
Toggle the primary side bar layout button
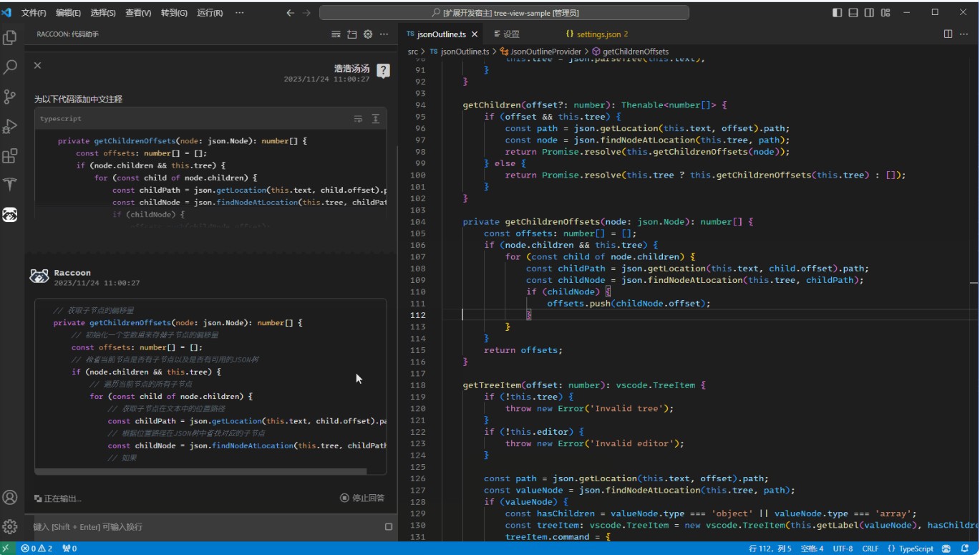(x=837, y=13)
